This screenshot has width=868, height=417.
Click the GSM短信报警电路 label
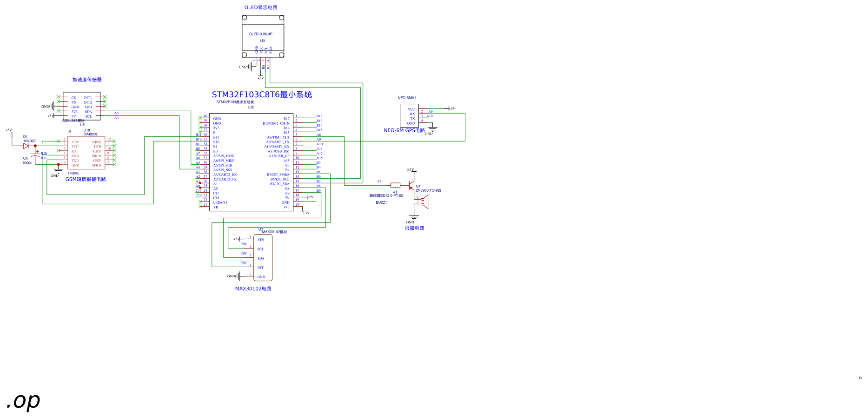(86, 179)
